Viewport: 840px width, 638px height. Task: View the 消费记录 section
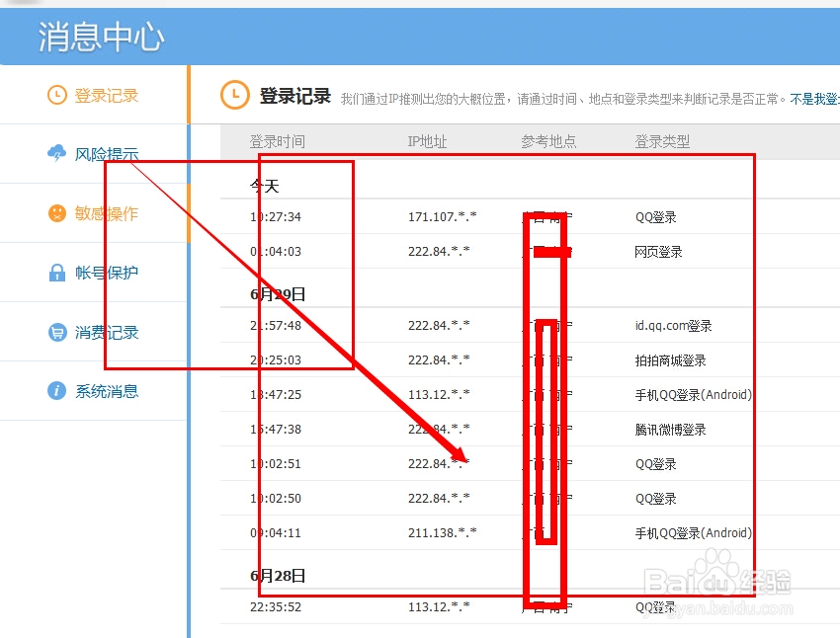[106, 332]
